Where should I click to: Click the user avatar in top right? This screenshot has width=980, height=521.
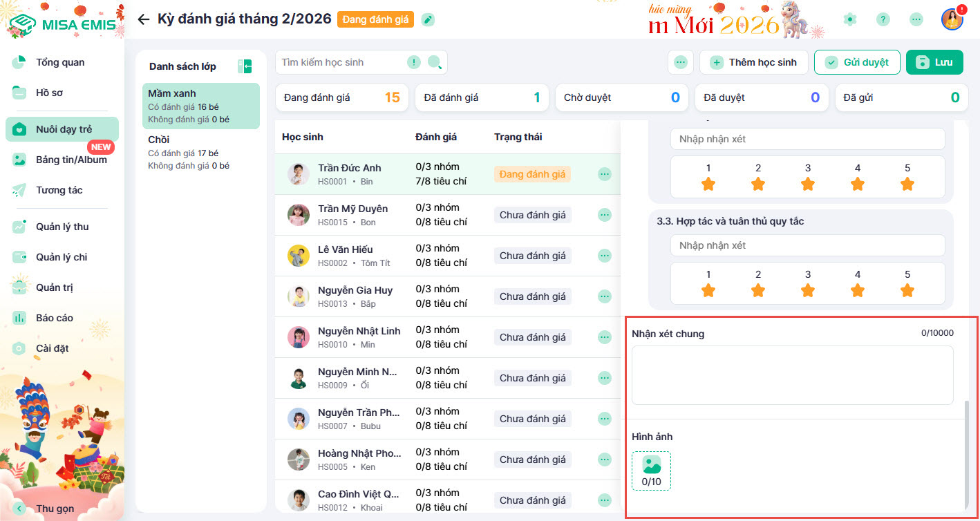click(952, 19)
